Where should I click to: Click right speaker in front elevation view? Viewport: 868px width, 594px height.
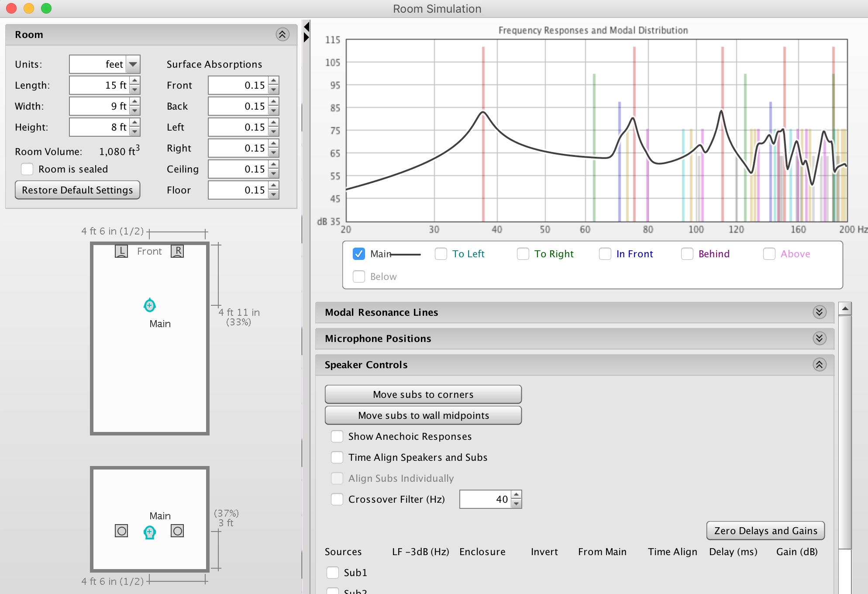177,531
